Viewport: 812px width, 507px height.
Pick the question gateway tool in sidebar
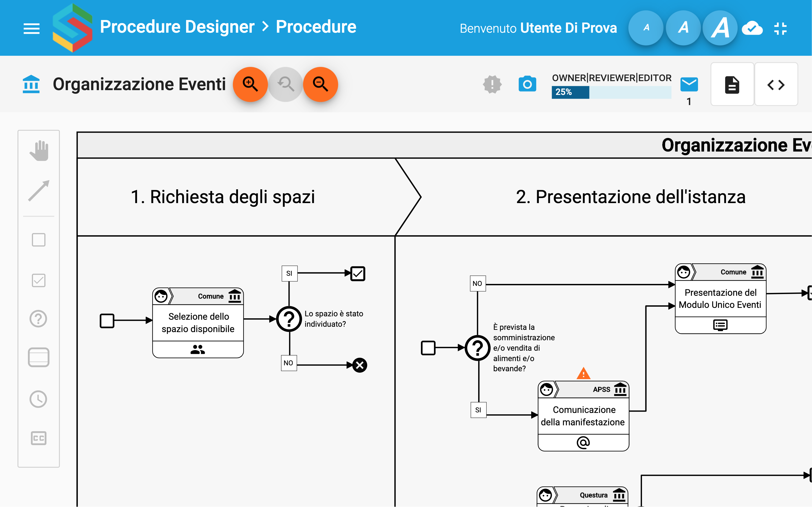pos(39,319)
